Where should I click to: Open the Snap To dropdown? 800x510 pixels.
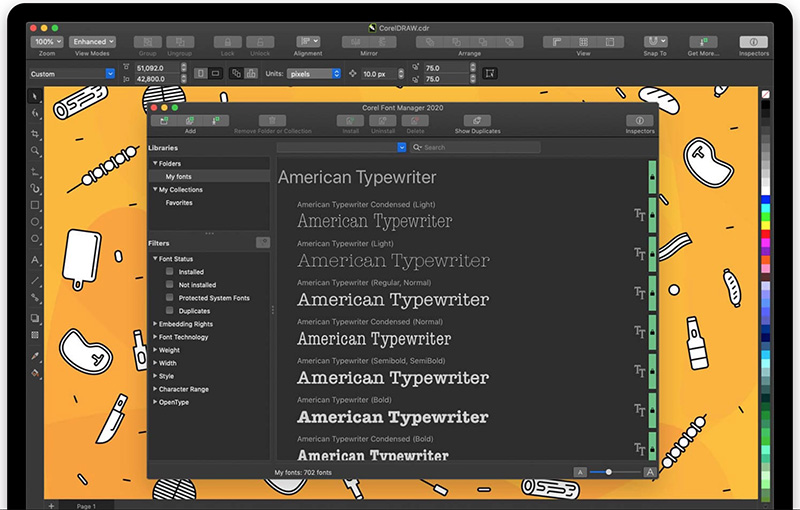pos(655,41)
